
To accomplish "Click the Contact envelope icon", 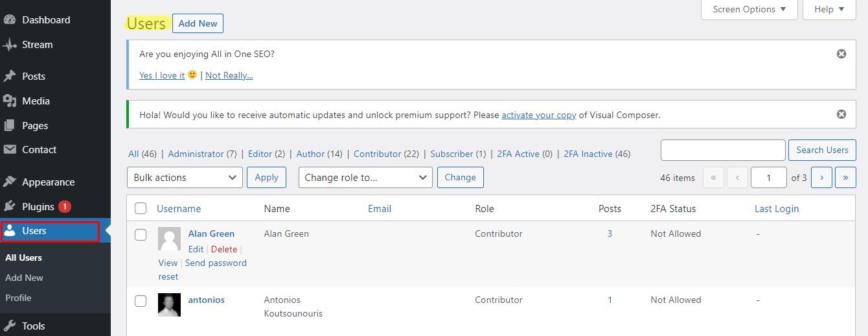I will click(9, 150).
